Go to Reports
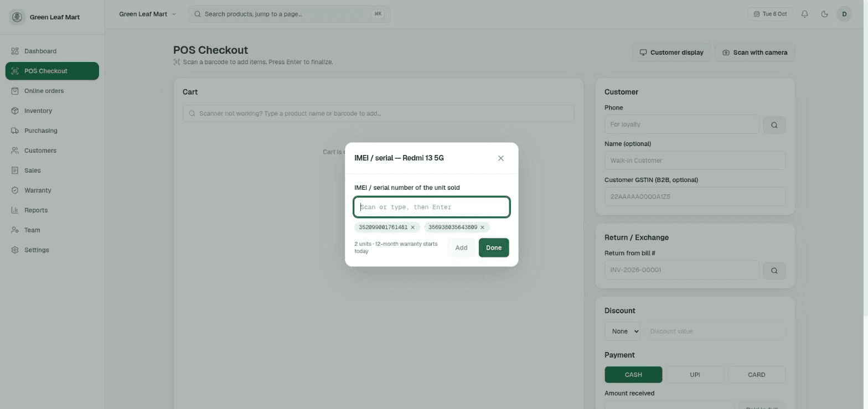 (52, 210)
